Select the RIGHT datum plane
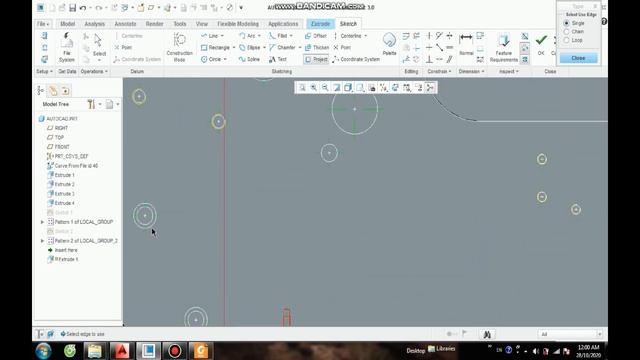The image size is (640, 360). pyautogui.click(x=58, y=128)
